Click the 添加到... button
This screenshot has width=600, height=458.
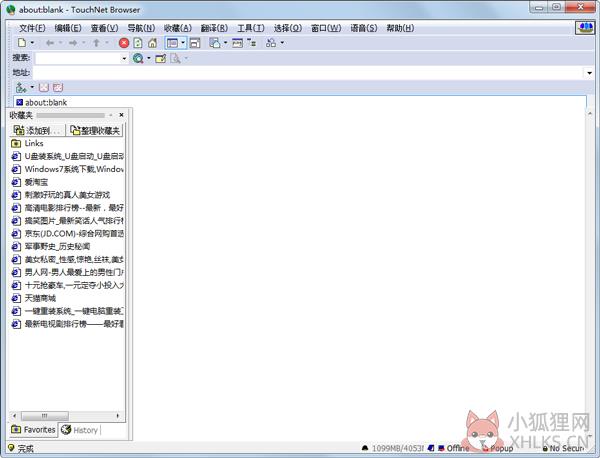click(38, 130)
